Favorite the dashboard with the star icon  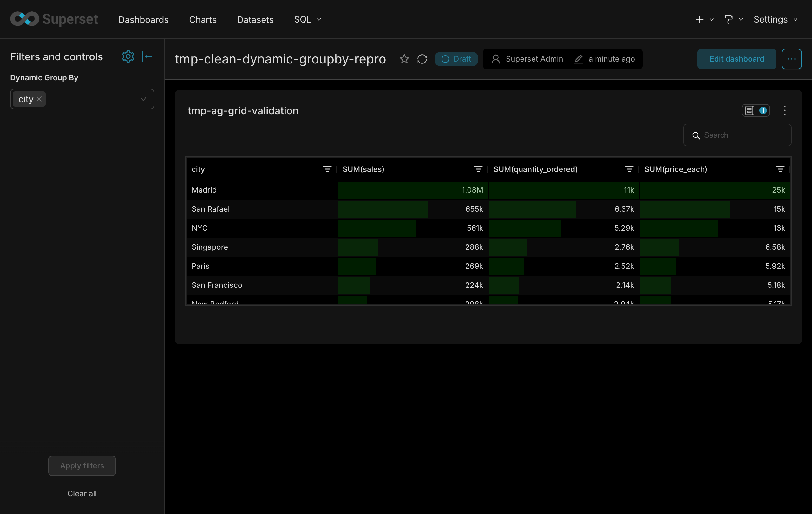tap(404, 59)
